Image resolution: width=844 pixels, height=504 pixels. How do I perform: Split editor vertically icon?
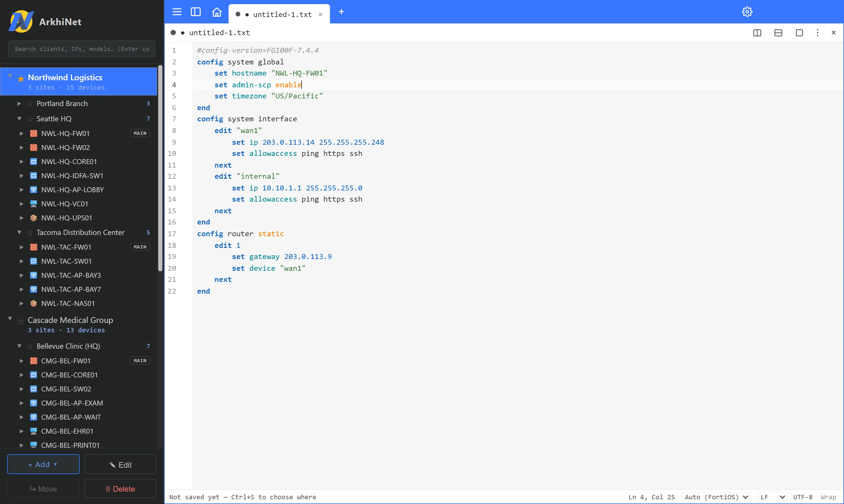757,33
